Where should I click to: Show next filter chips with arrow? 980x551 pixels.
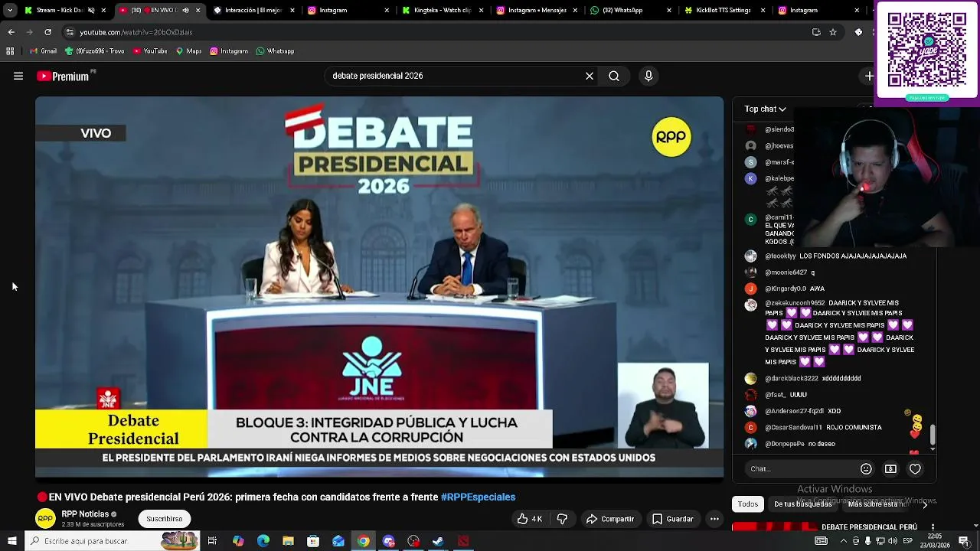(x=925, y=504)
